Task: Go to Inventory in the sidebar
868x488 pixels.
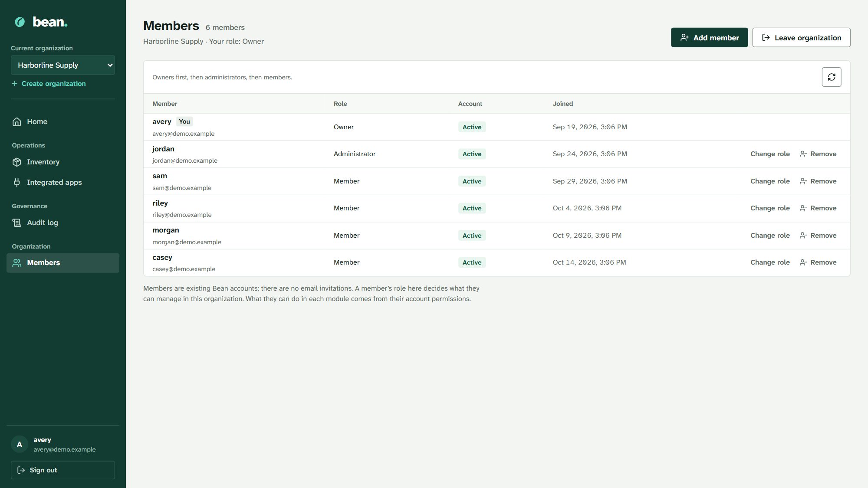Action: [x=63, y=162]
